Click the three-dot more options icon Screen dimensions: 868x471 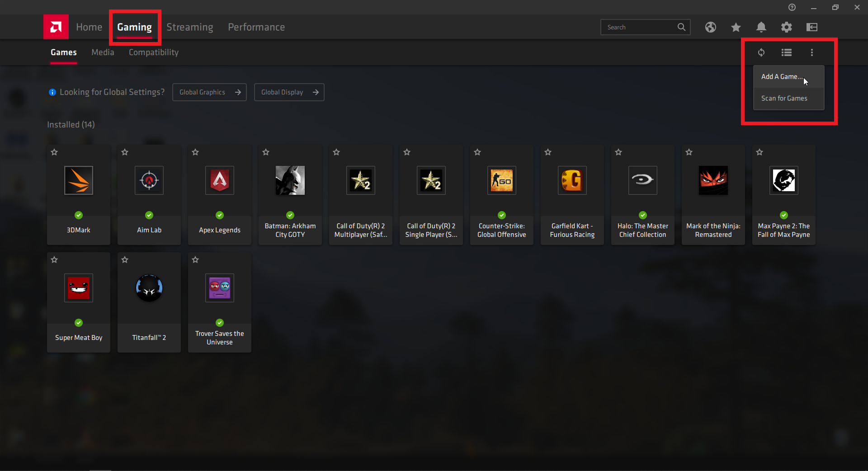[x=812, y=52]
